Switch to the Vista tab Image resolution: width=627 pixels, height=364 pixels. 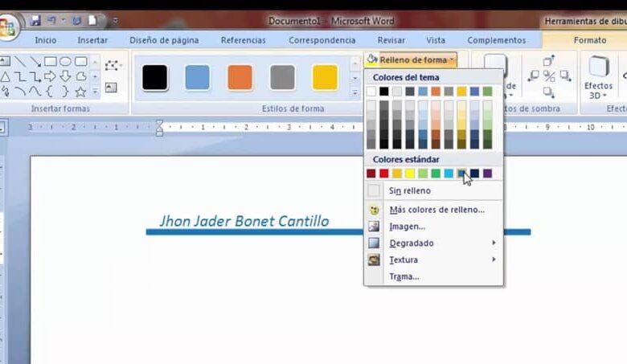(x=436, y=40)
